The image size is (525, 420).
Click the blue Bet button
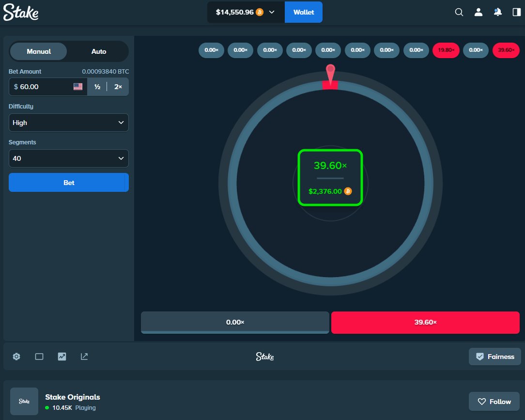coord(69,183)
